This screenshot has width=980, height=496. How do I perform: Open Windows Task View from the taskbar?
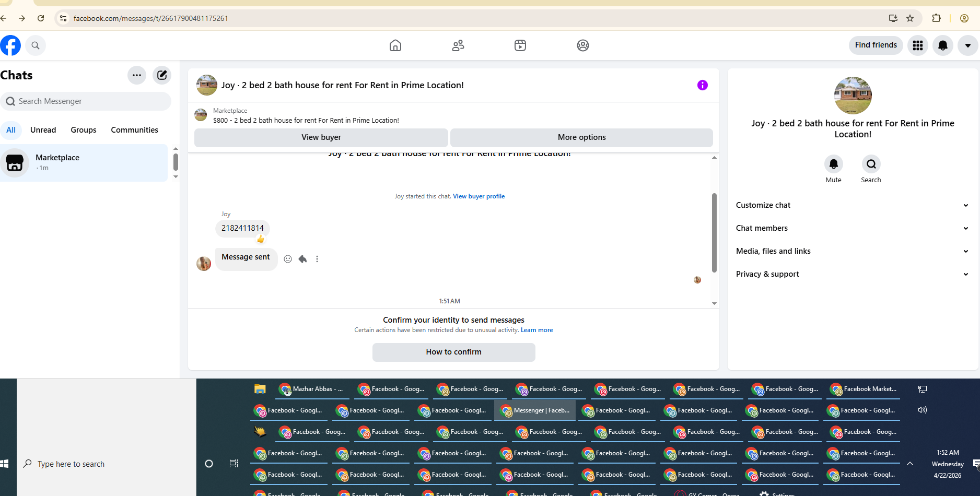[234, 464]
